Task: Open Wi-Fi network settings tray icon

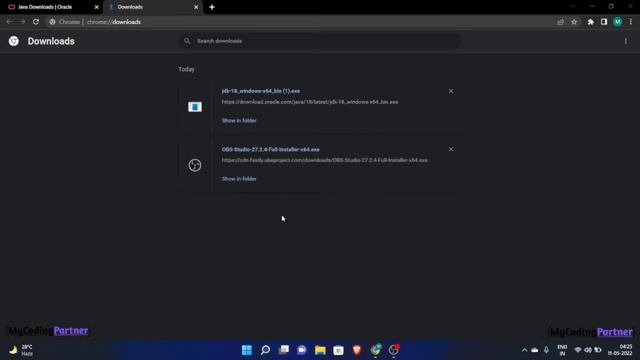Action: [578, 350]
